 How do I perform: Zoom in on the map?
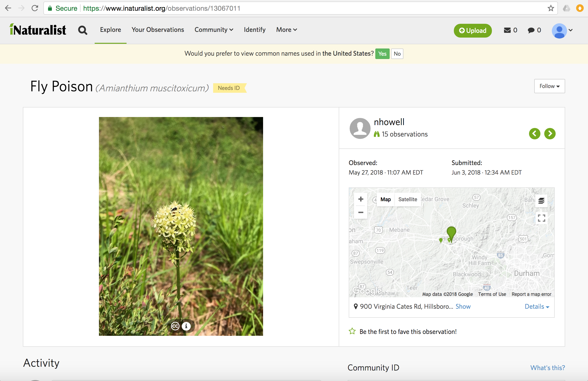(361, 199)
